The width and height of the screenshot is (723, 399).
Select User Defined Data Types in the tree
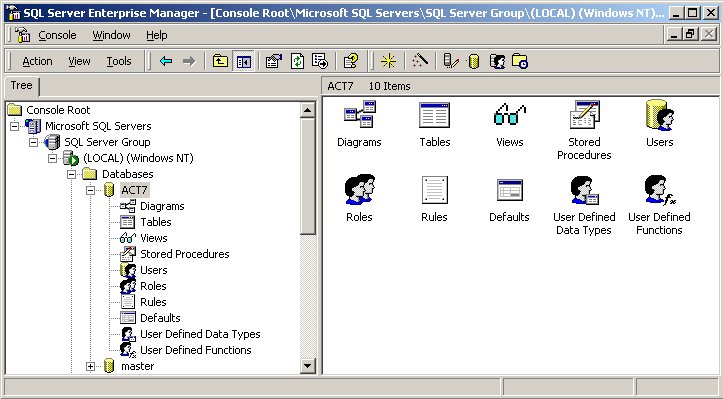point(200,334)
